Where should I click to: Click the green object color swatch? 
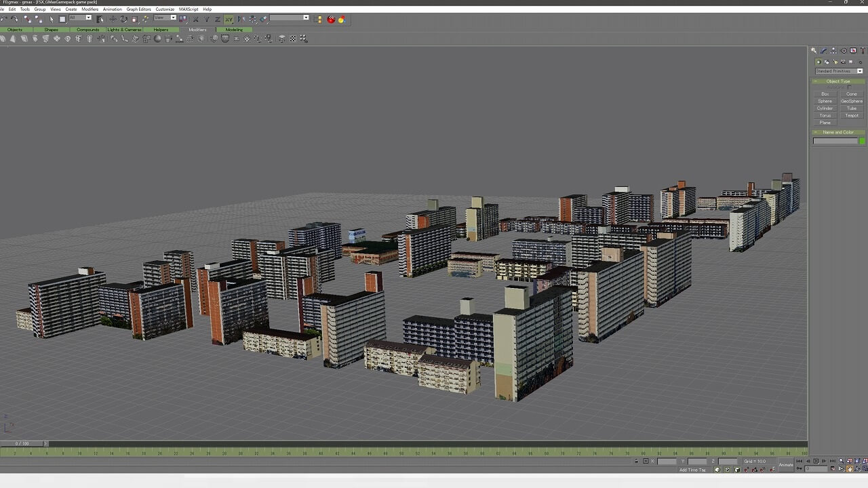coord(862,141)
